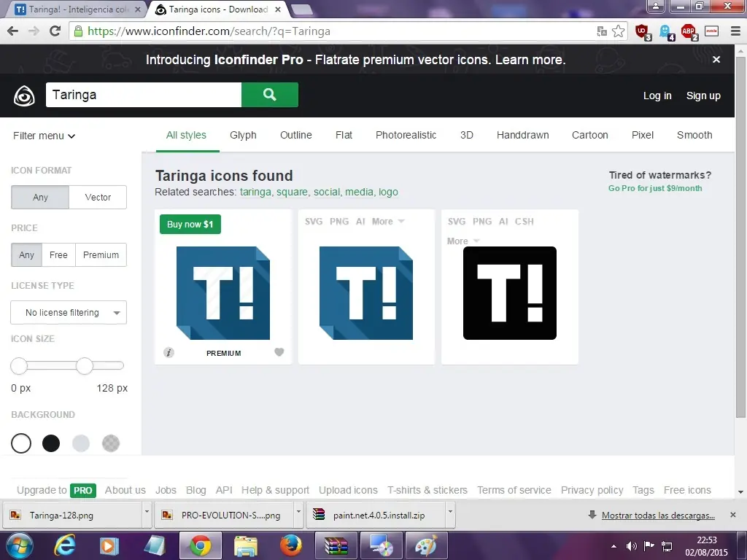Download SVG of the flat blue icon
The image size is (747, 560).
(x=314, y=222)
